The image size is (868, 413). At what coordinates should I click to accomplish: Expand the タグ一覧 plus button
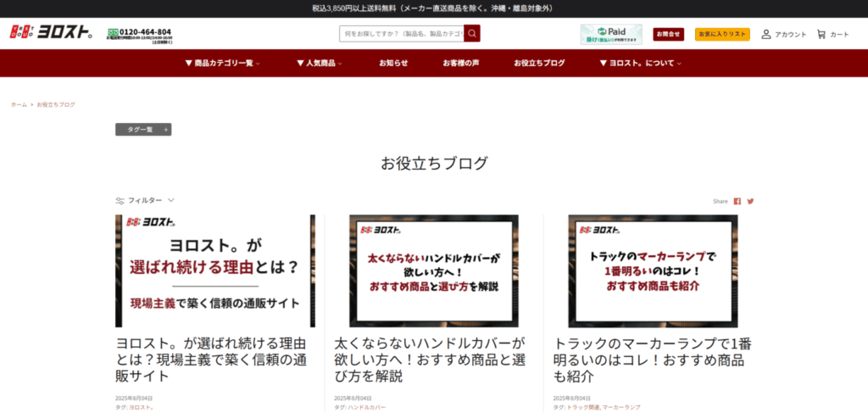pyautogui.click(x=165, y=130)
